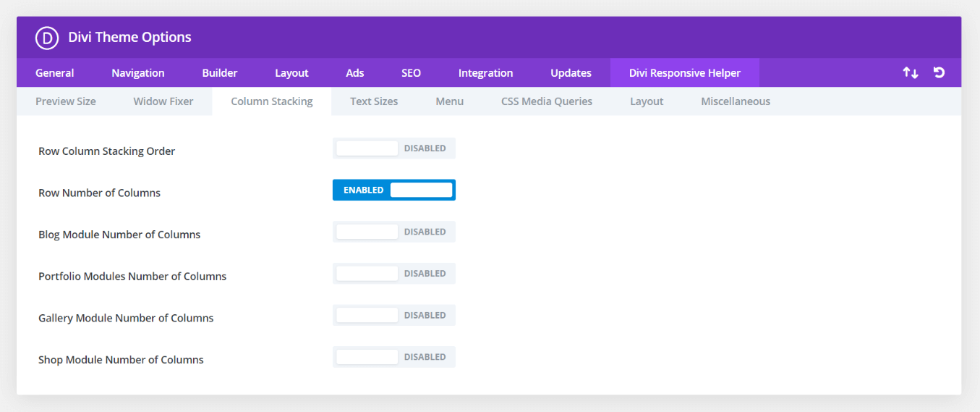Switch to the Text Sizes sub-tab

point(374,101)
